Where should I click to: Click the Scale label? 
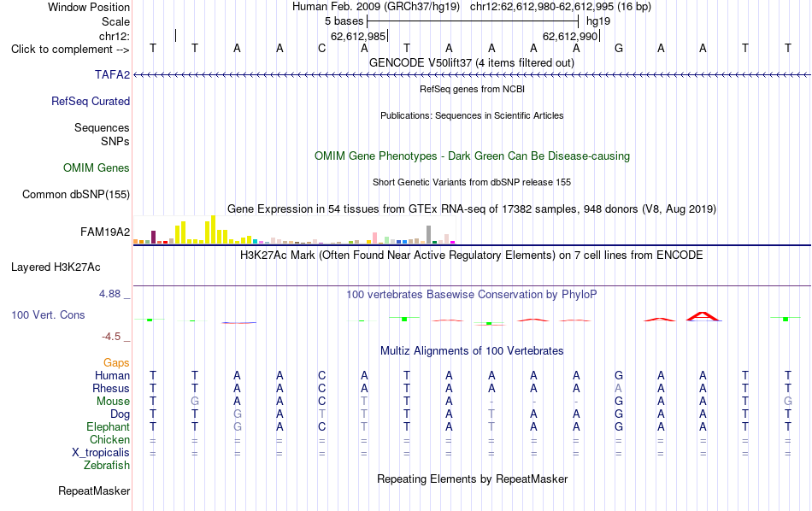[x=116, y=21]
